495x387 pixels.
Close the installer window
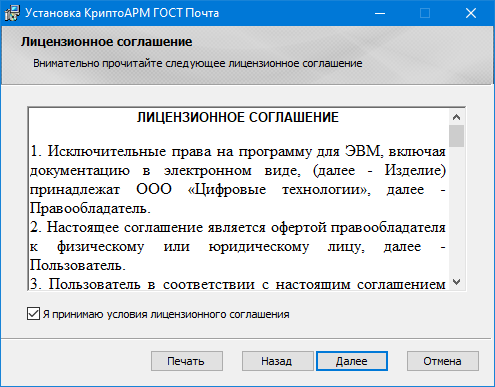pyautogui.click(x=471, y=13)
